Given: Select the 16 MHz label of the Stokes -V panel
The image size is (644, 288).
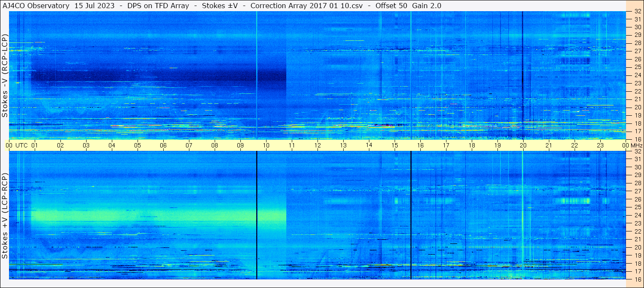Looking at the screenshot, I should click(637, 139).
